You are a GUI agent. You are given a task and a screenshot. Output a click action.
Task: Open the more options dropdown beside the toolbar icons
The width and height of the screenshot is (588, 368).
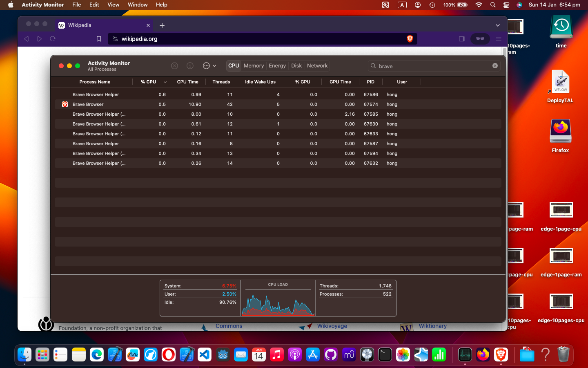click(209, 65)
